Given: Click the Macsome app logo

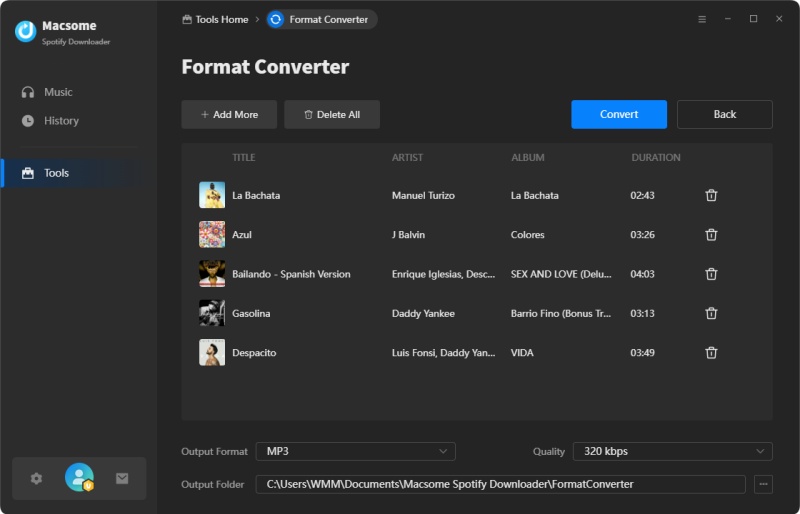Looking at the screenshot, I should click(26, 31).
